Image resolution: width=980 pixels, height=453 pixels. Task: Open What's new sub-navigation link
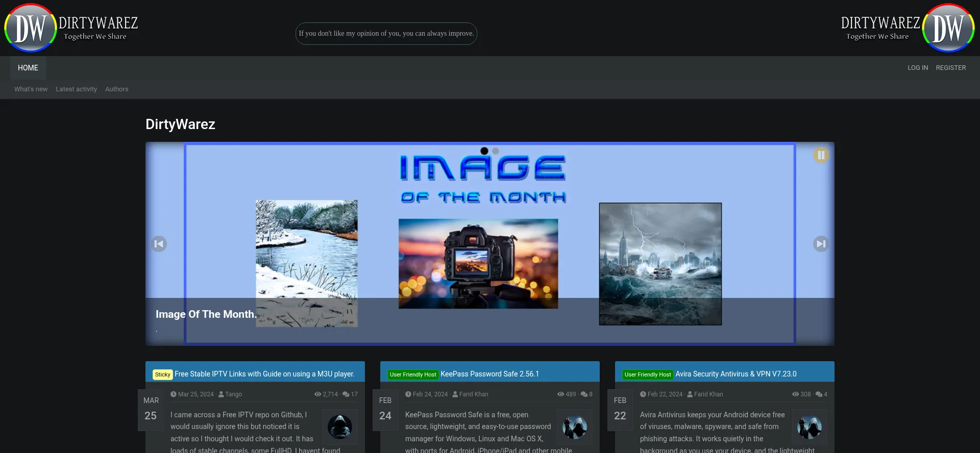click(31, 89)
